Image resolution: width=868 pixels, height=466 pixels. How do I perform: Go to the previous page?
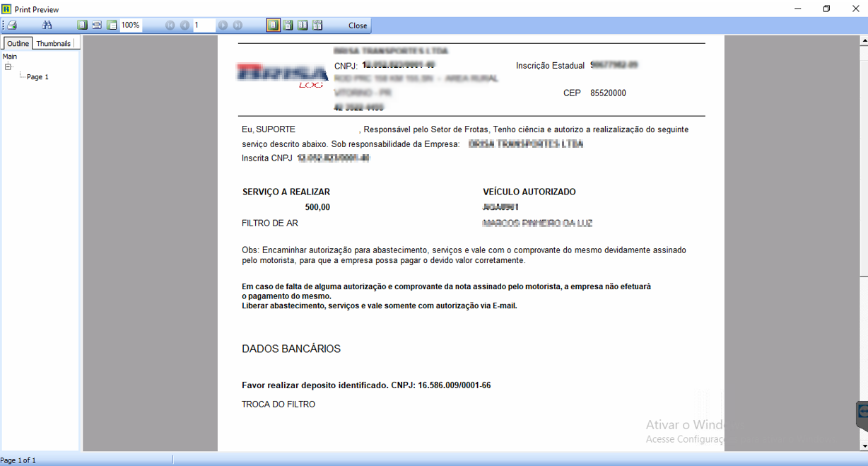click(184, 25)
